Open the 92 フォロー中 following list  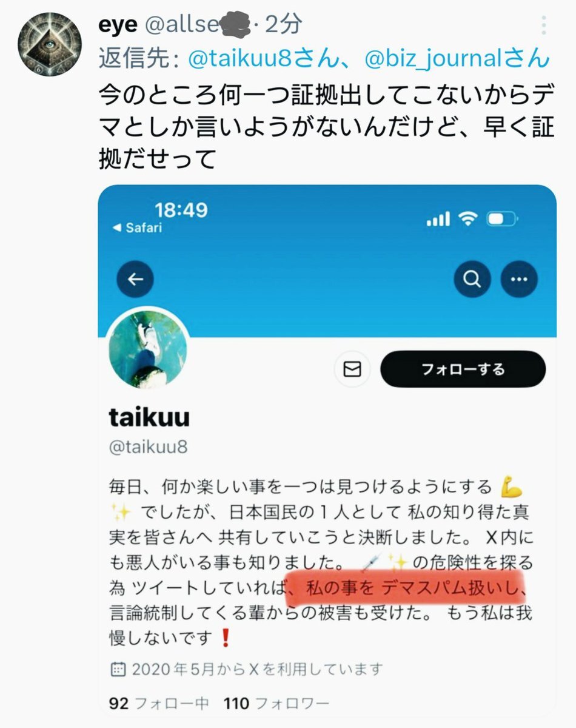pos(159,704)
